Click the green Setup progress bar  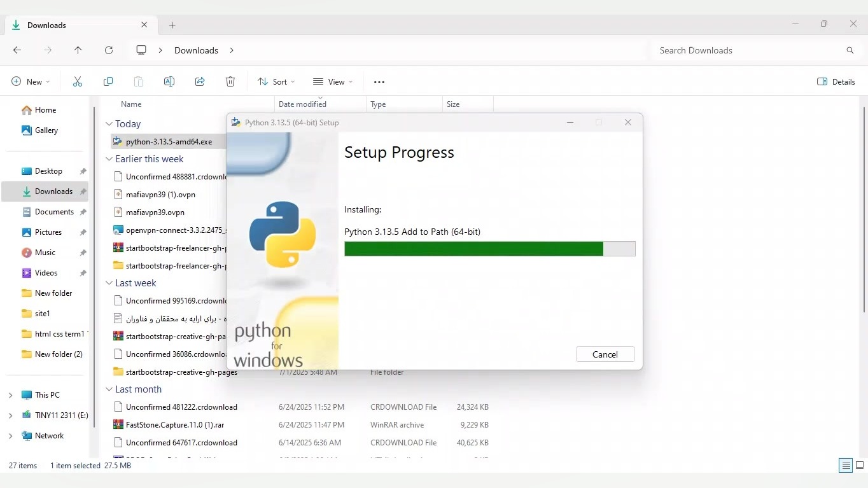490,249
